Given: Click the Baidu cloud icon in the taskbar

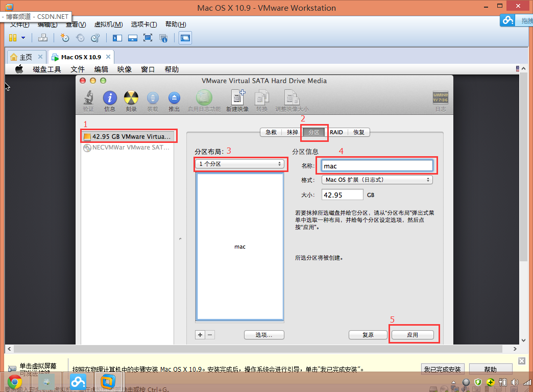Looking at the screenshot, I should pyautogui.click(x=78, y=382).
